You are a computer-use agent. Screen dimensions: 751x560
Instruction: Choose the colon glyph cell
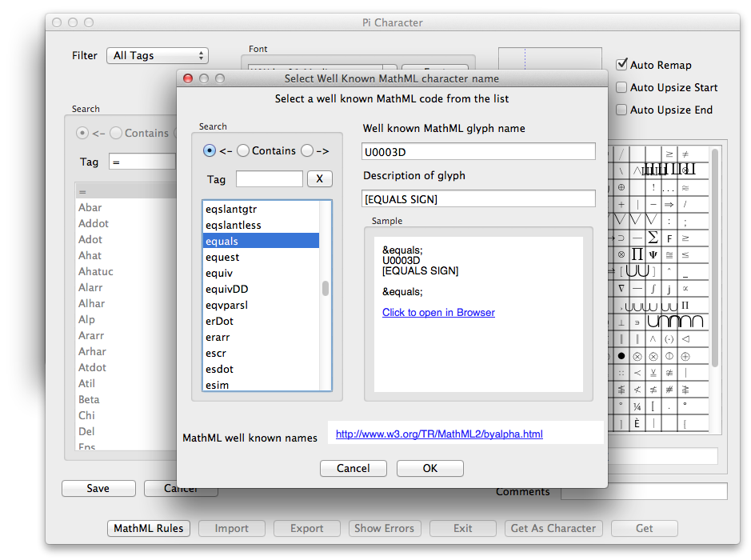coord(669,222)
